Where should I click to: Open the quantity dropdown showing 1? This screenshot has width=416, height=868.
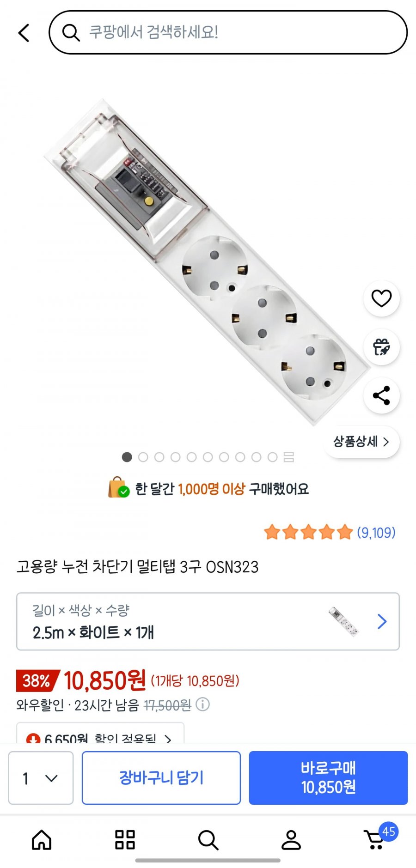click(x=41, y=778)
